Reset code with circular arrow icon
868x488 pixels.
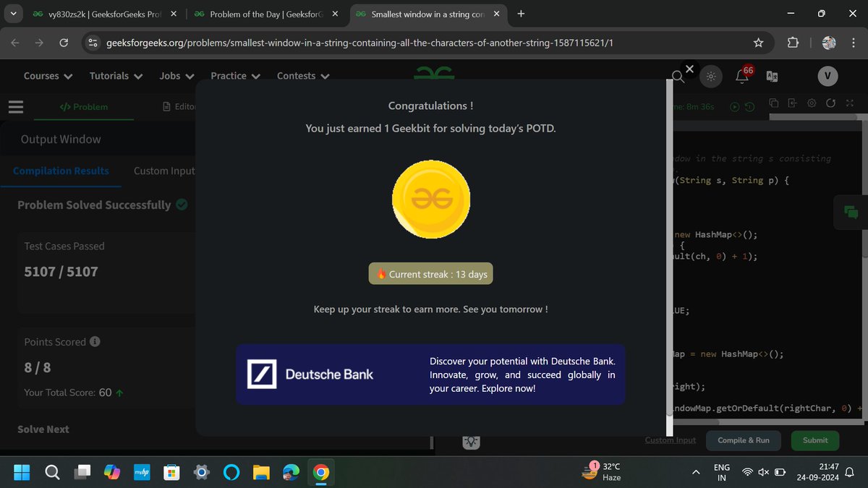830,103
